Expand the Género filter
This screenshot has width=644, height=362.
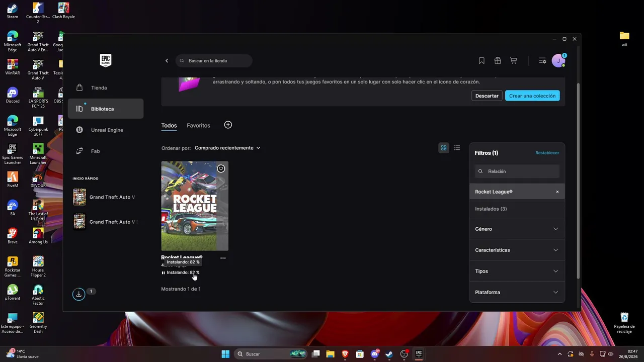(x=517, y=229)
